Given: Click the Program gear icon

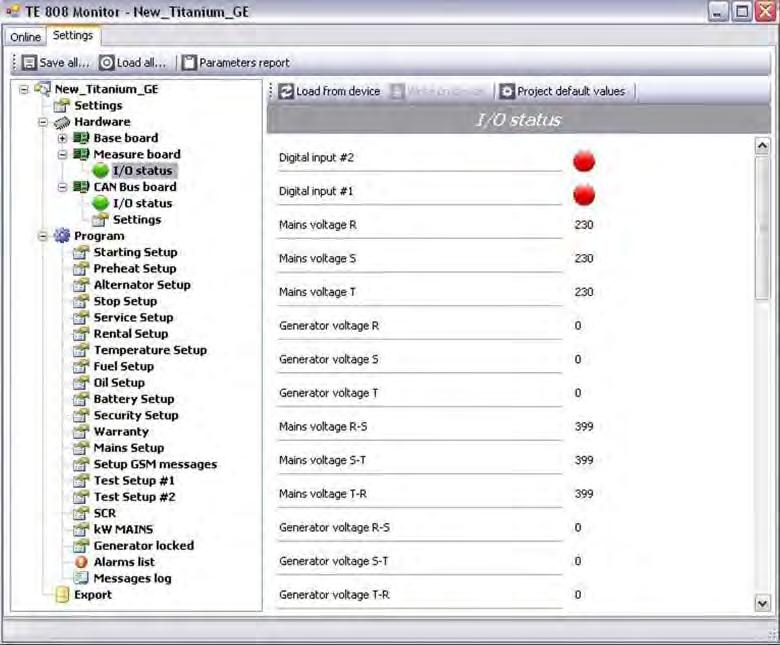Looking at the screenshot, I should tap(62, 236).
